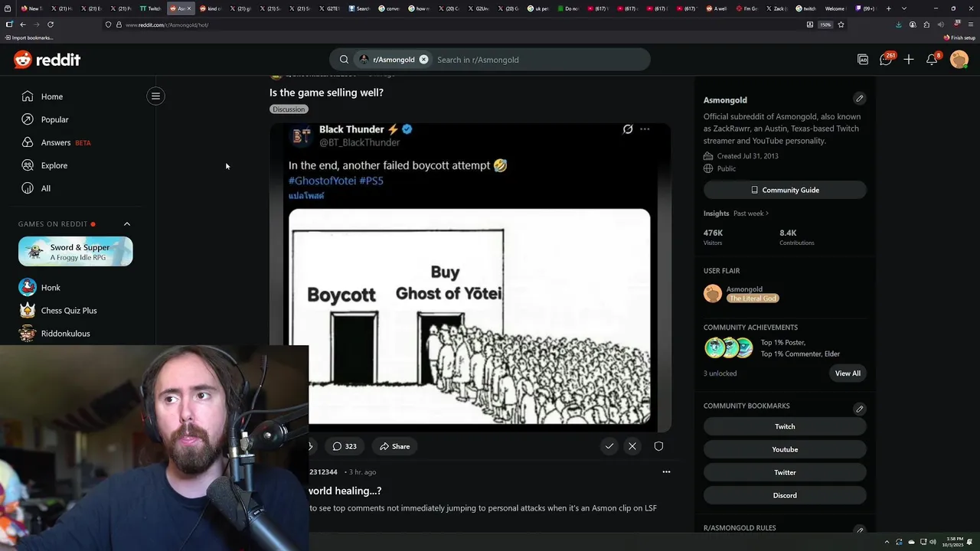Screen dimensions: 980x551
Task: Click The Literal God flair badge
Action: coord(752,298)
